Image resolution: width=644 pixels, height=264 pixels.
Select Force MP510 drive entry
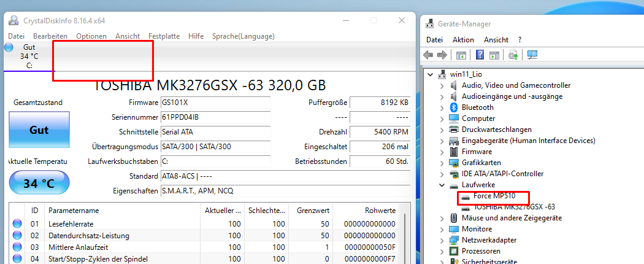pos(494,196)
